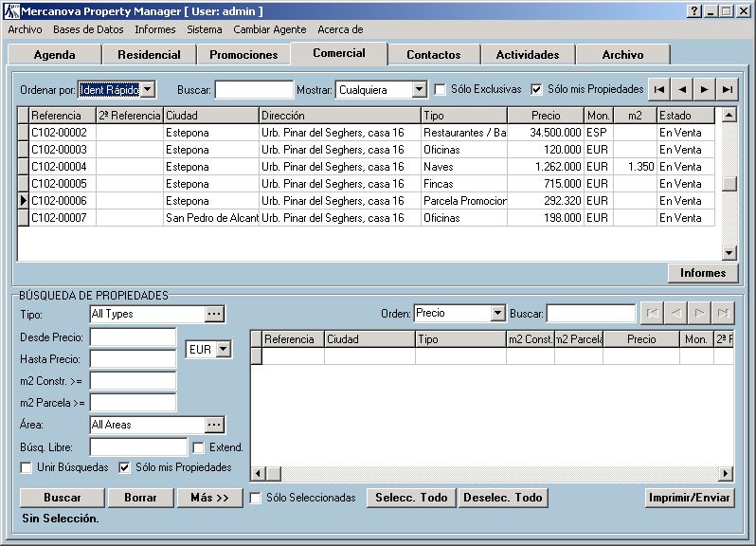Click the disabled last-record button of results navigator
The width and height of the screenshot is (756, 546).
click(723, 314)
